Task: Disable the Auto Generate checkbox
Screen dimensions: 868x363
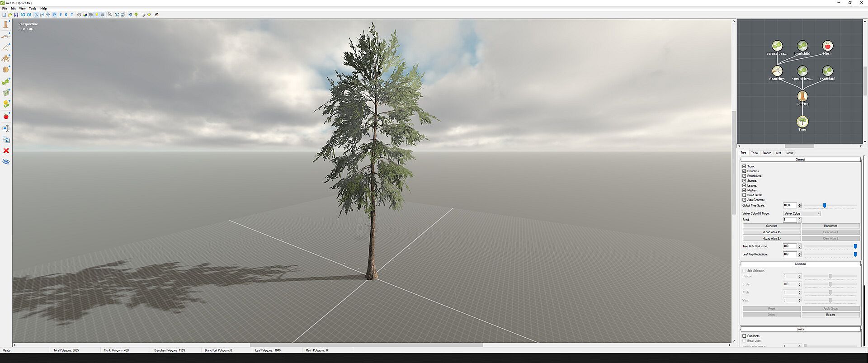Action: pos(744,200)
